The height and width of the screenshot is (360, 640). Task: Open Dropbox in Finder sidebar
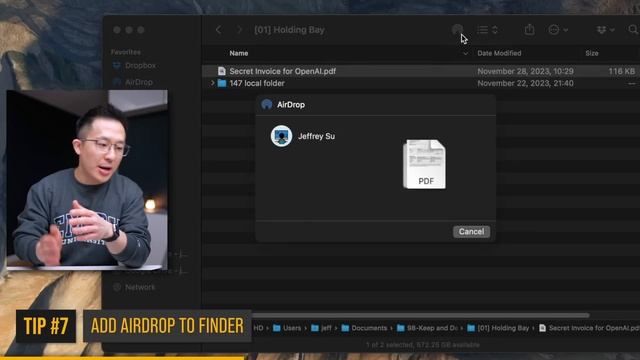pos(135,65)
